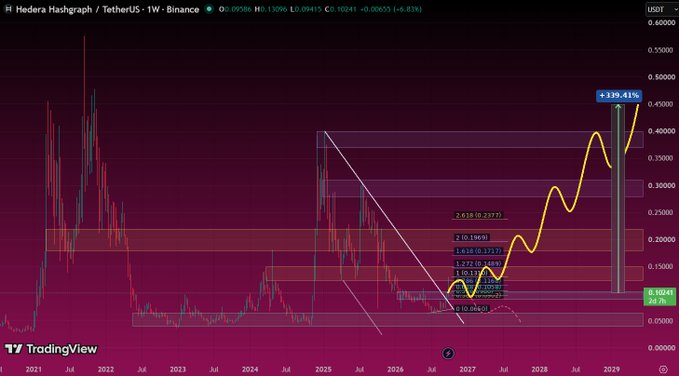
Task: Click the 2d 7h countdown text
Action: pos(657,300)
